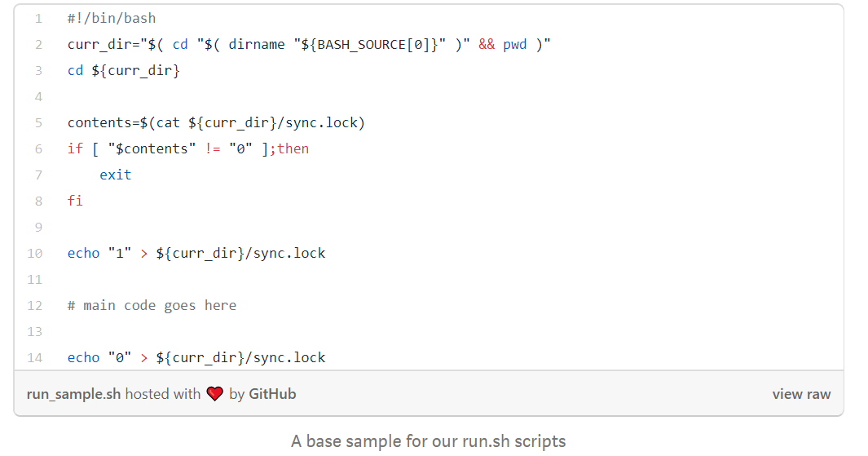
Task: Select line number 14 in the gutter
Action: (35, 357)
